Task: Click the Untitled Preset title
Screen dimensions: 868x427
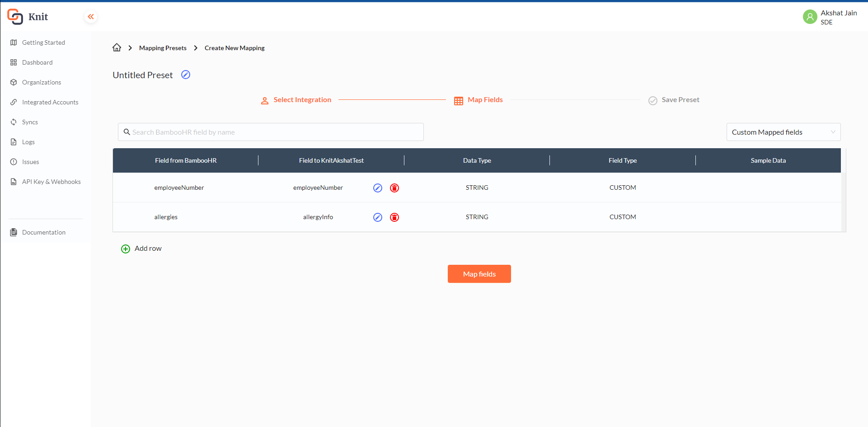Action: click(143, 75)
